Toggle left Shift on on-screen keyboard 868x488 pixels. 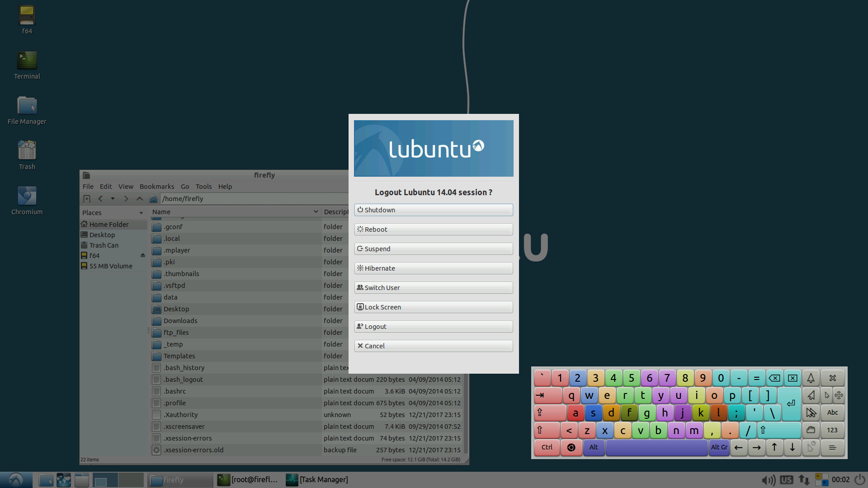point(547,430)
